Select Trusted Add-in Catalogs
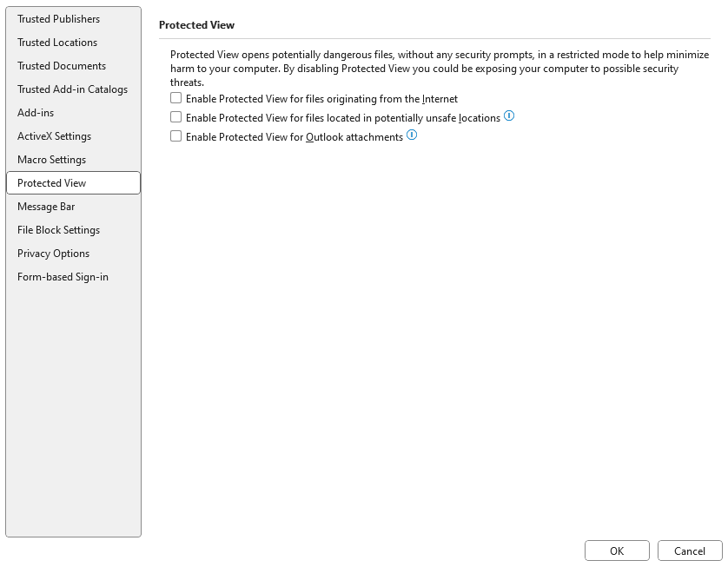Image resolution: width=728 pixels, height=567 pixels. (x=72, y=89)
